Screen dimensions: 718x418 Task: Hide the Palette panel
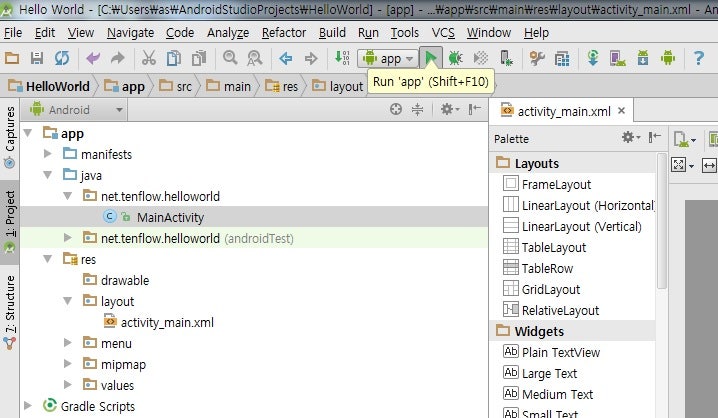(x=655, y=137)
